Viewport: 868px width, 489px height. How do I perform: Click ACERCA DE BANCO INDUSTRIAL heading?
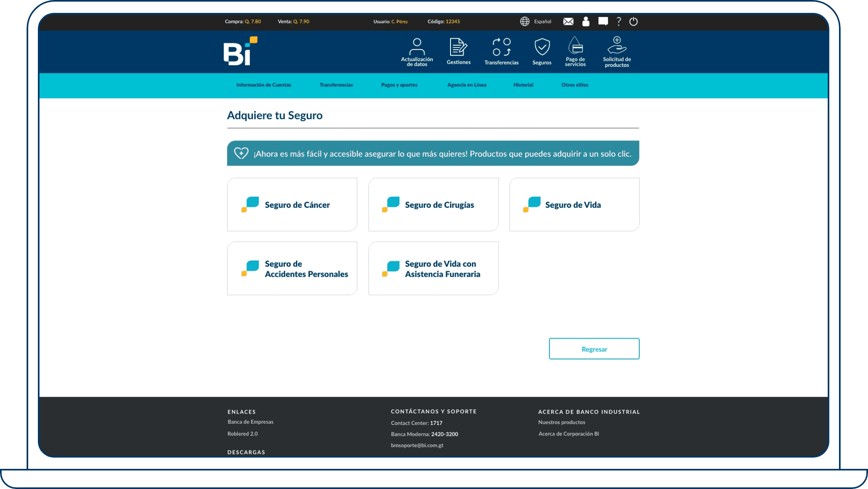tap(589, 412)
